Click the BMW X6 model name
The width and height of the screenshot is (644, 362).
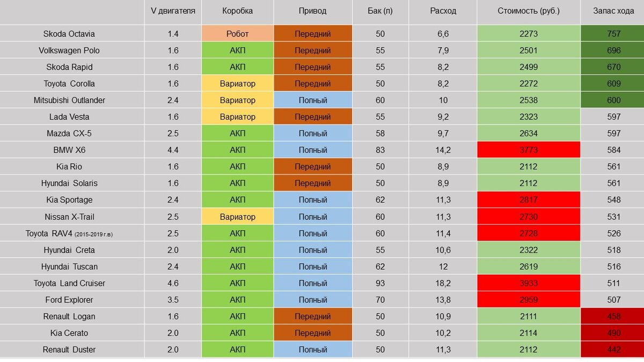click(69, 150)
